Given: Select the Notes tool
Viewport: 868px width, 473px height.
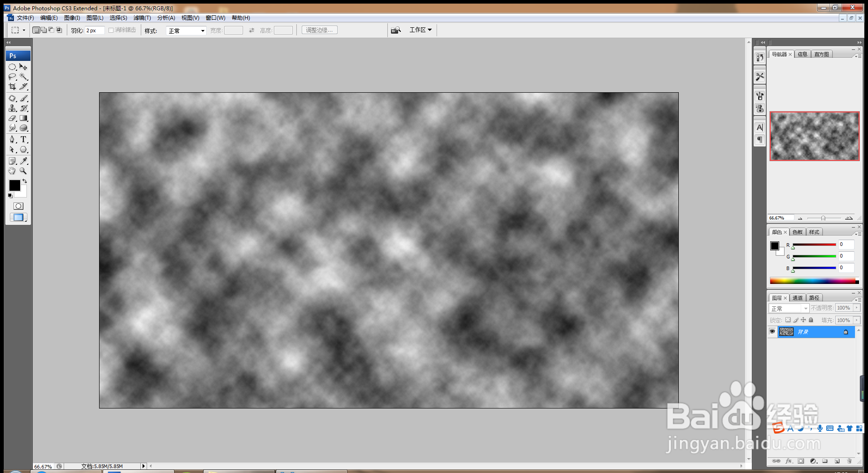Looking at the screenshot, I should click(13, 161).
